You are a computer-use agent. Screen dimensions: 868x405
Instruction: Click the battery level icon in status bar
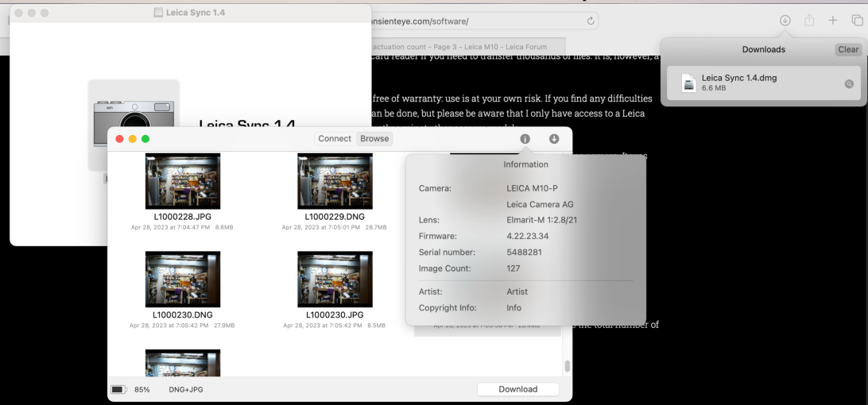pyautogui.click(x=118, y=390)
